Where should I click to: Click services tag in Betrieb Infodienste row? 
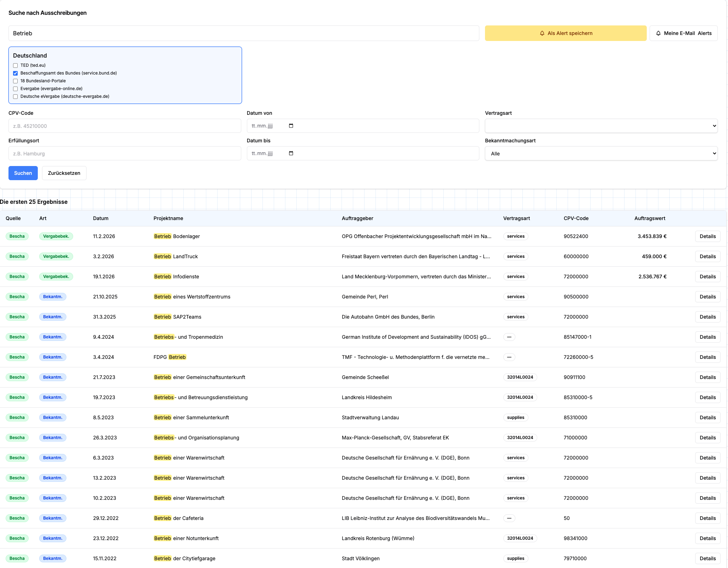click(516, 277)
